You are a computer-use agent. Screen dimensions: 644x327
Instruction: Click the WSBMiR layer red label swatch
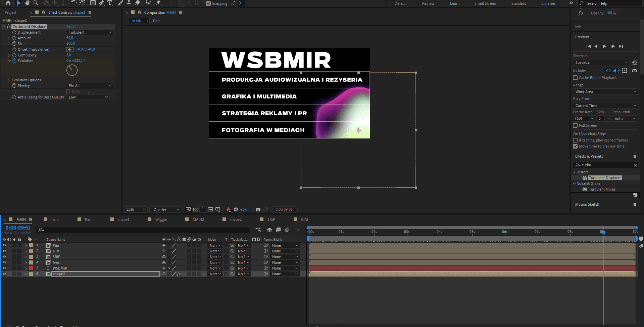click(31, 268)
